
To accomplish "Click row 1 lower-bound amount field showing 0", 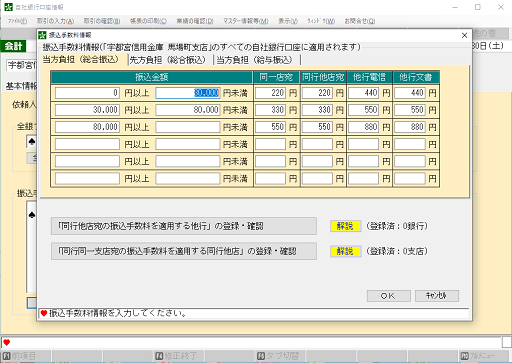I will tap(87, 93).
